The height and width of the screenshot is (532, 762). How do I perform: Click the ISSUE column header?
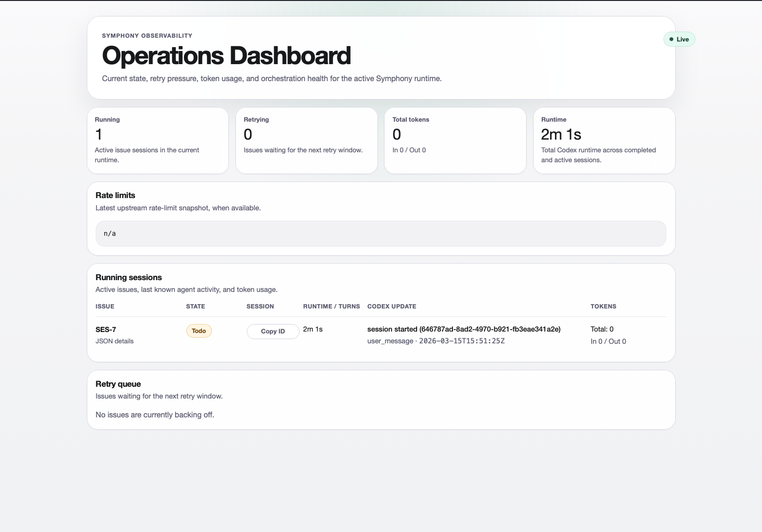pos(105,306)
